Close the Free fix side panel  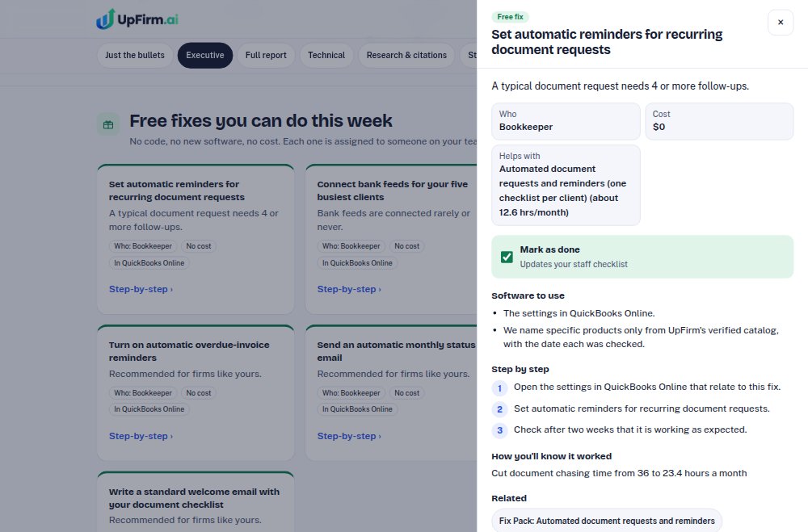[781, 22]
